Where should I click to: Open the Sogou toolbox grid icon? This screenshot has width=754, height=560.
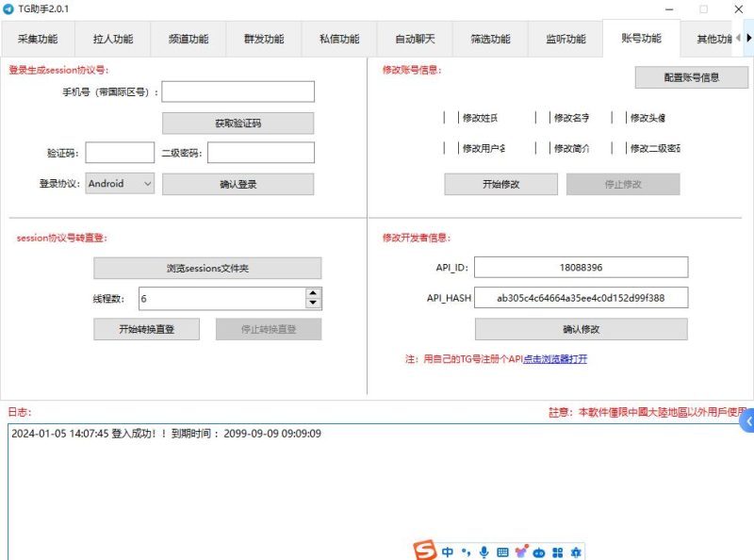click(x=558, y=552)
